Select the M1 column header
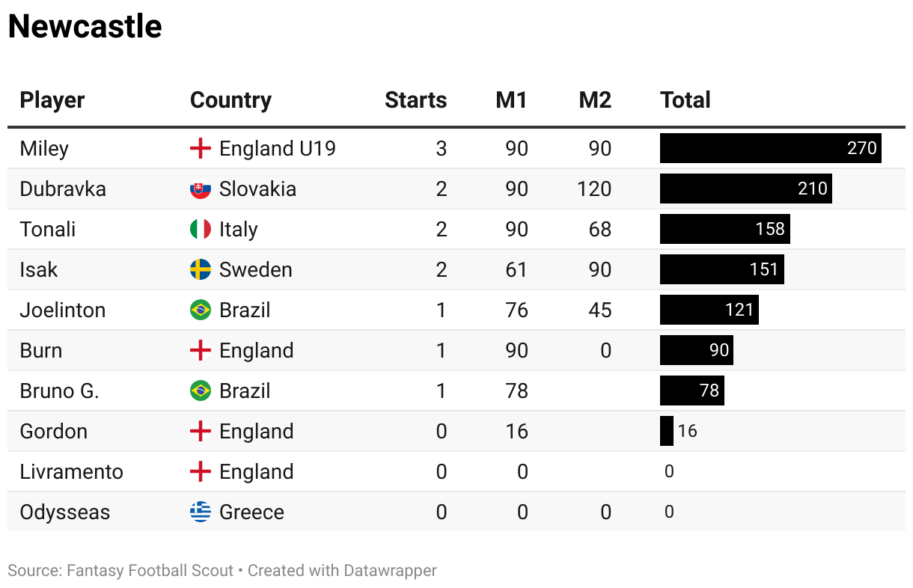 pyautogui.click(x=512, y=100)
